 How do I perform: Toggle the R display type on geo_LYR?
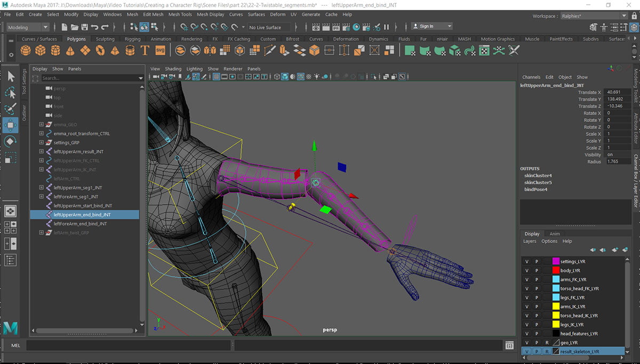pos(547,343)
